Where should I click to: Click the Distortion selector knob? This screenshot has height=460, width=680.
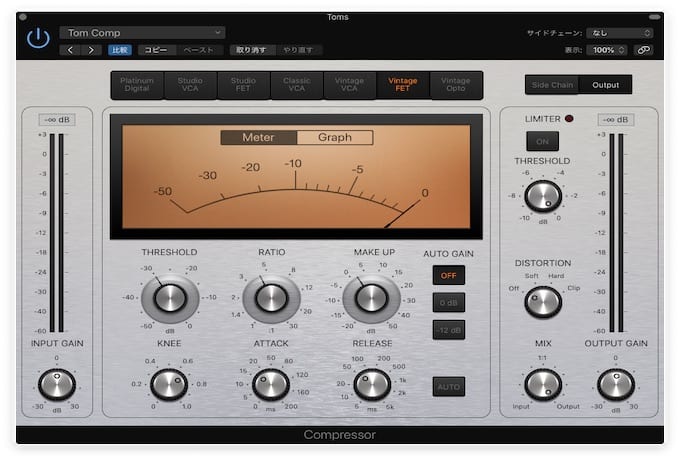click(x=543, y=300)
